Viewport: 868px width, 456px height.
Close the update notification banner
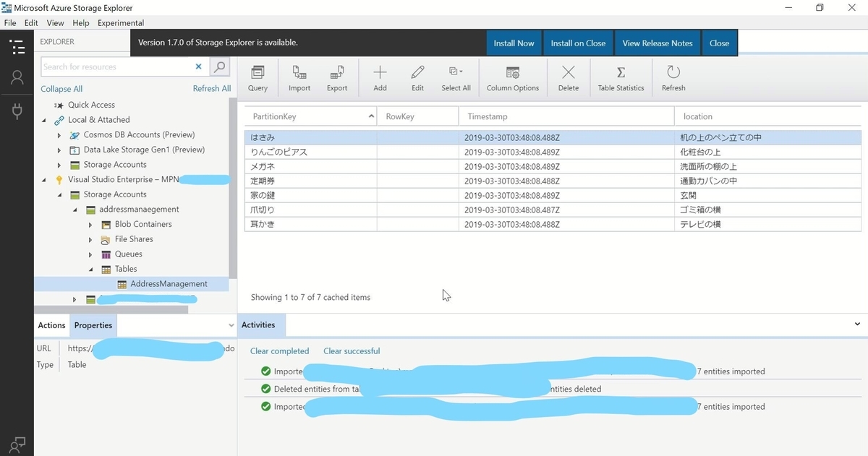[720, 43]
